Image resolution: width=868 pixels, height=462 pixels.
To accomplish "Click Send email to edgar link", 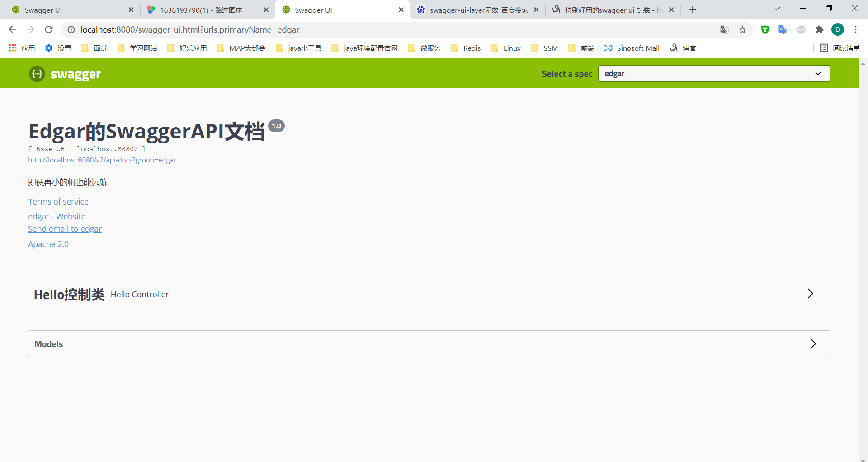I will tap(65, 229).
